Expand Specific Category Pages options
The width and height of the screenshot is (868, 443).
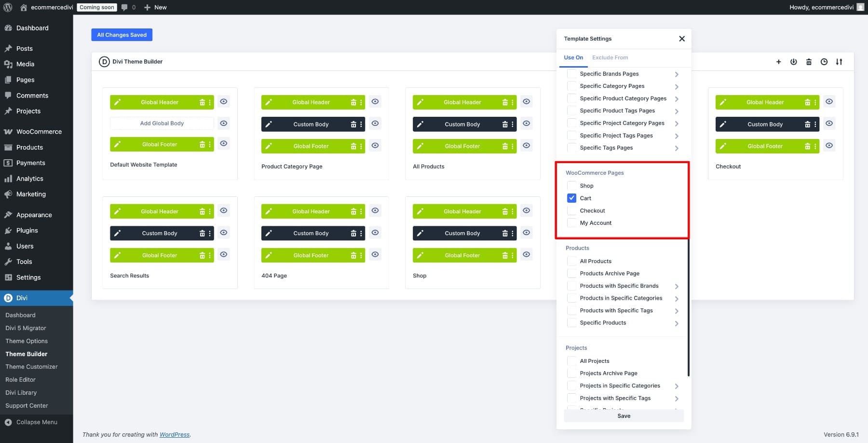(x=677, y=87)
